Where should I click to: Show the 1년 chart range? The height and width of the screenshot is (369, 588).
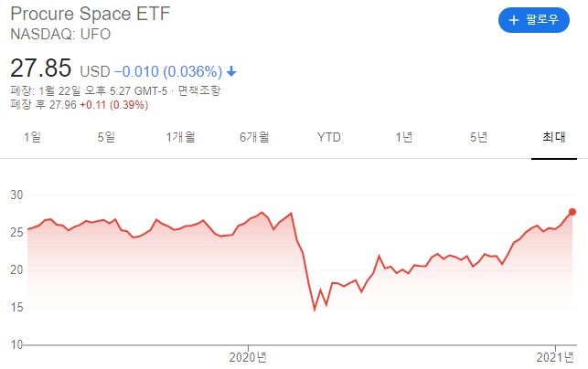coord(404,137)
